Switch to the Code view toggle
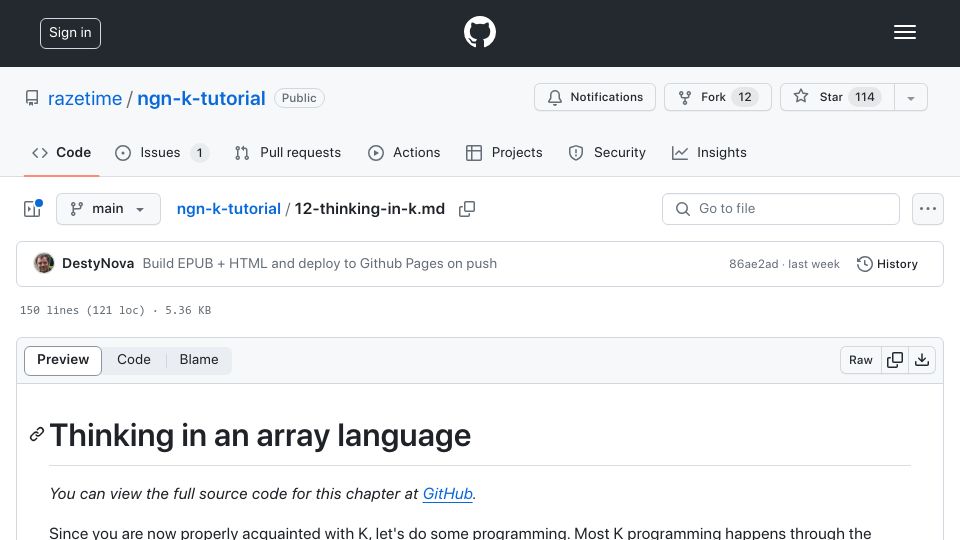This screenshot has width=960, height=540. coord(133,359)
